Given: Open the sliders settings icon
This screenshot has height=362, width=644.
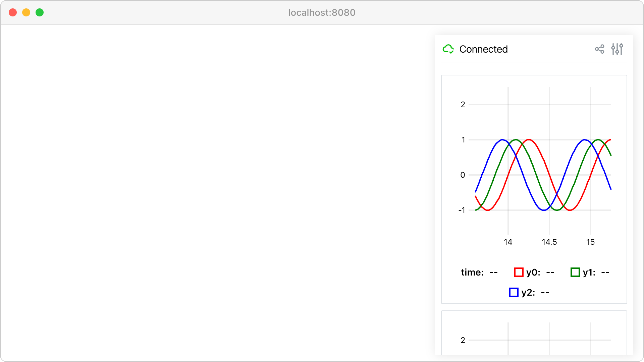Looking at the screenshot, I should coord(617,49).
